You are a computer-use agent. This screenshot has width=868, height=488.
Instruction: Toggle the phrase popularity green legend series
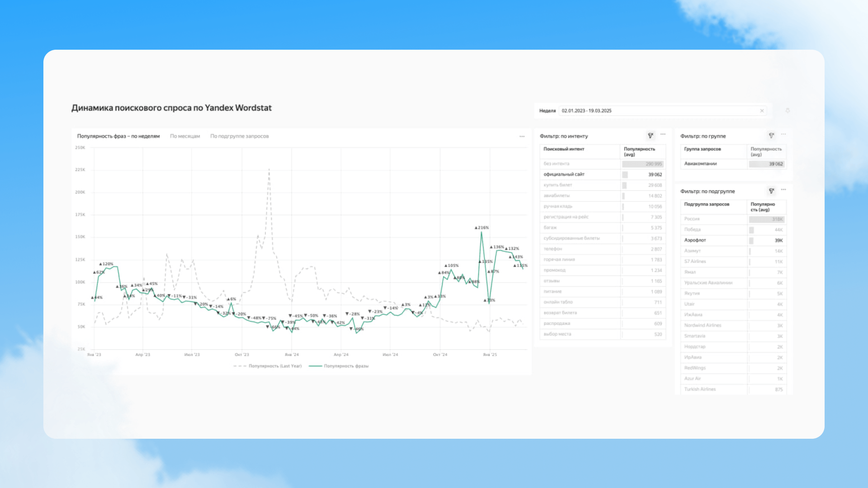(340, 366)
